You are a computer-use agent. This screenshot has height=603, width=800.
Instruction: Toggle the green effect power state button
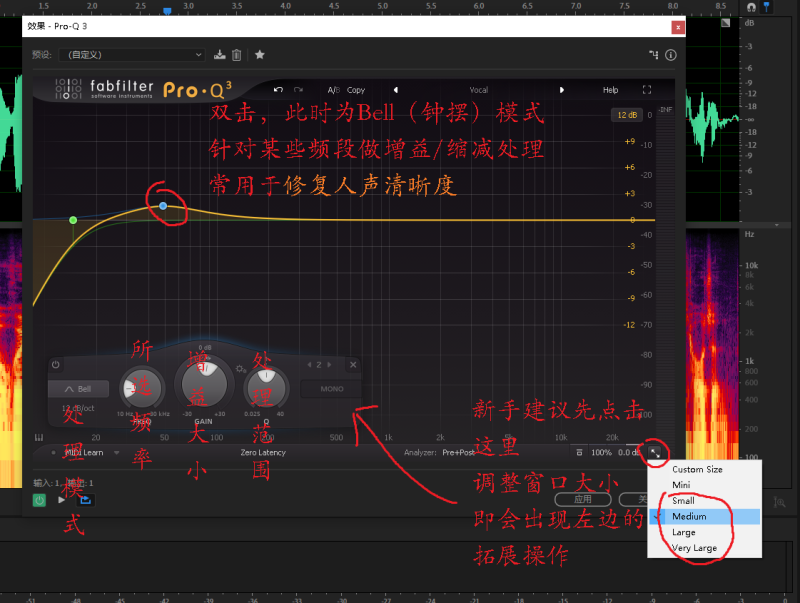[x=40, y=499]
